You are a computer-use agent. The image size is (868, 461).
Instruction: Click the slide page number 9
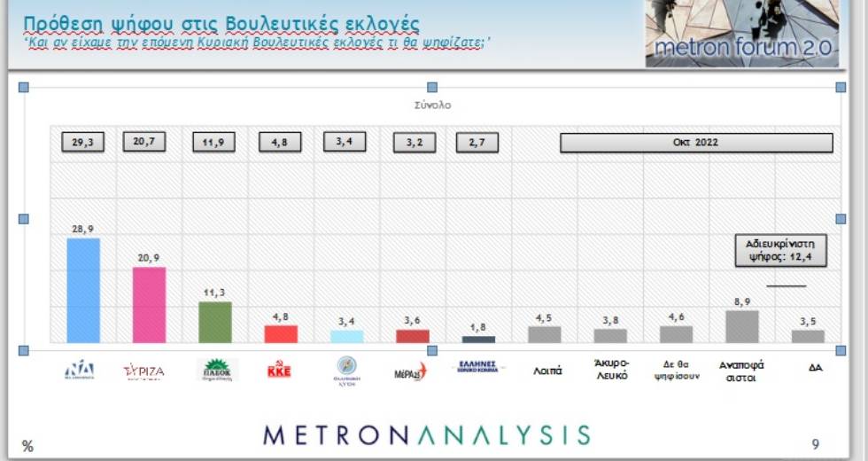pyautogui.click(x=816, y=444)
